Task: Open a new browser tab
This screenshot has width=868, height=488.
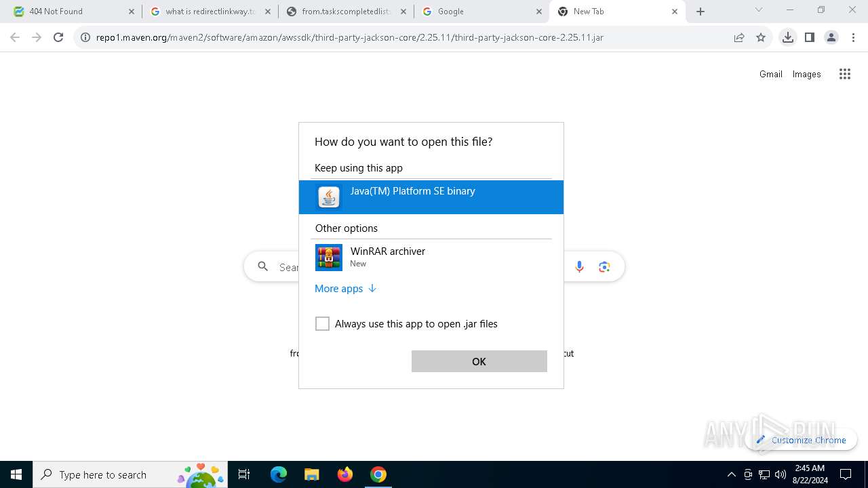Action: (x=701, y=12)
